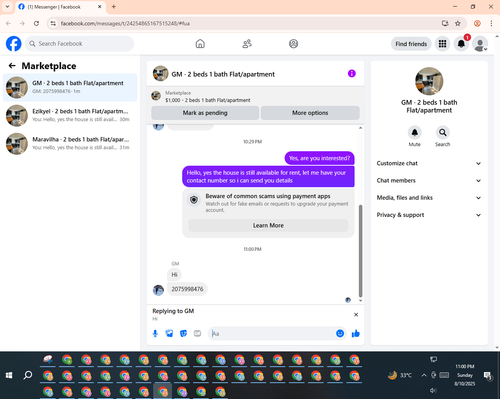Go to the Home feed icon
The width and height of the screenshot is (500, 399).
[x=200, y=44]
